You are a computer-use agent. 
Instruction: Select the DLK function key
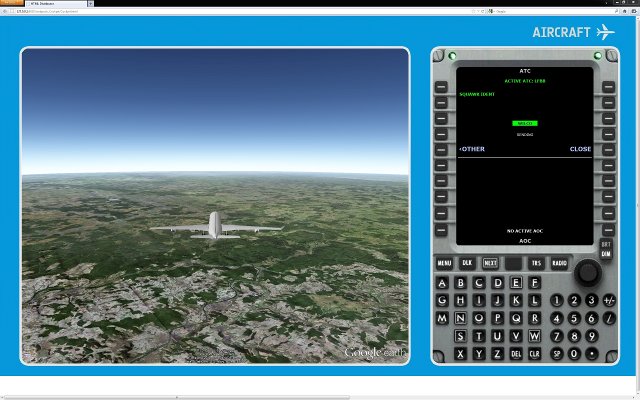(x=467, y=263)
